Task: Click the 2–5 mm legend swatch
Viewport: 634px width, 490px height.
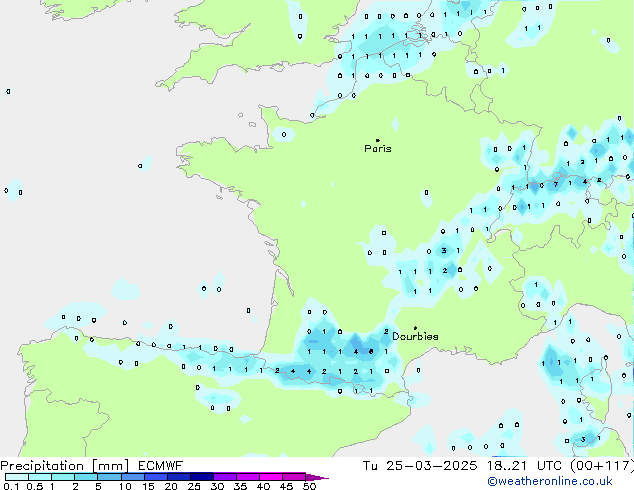Action: 86,477
